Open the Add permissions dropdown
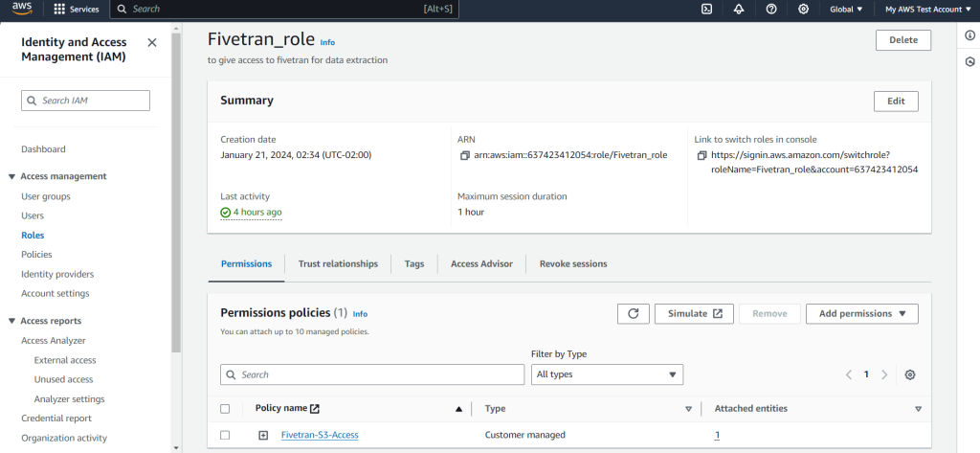The image size is (980, 453). tap(861, 313)
